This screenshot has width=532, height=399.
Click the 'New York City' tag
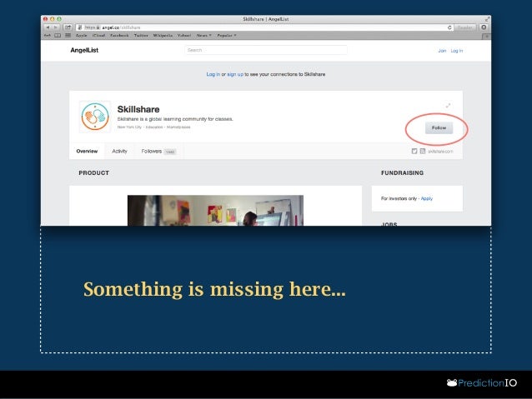[129, 127]
